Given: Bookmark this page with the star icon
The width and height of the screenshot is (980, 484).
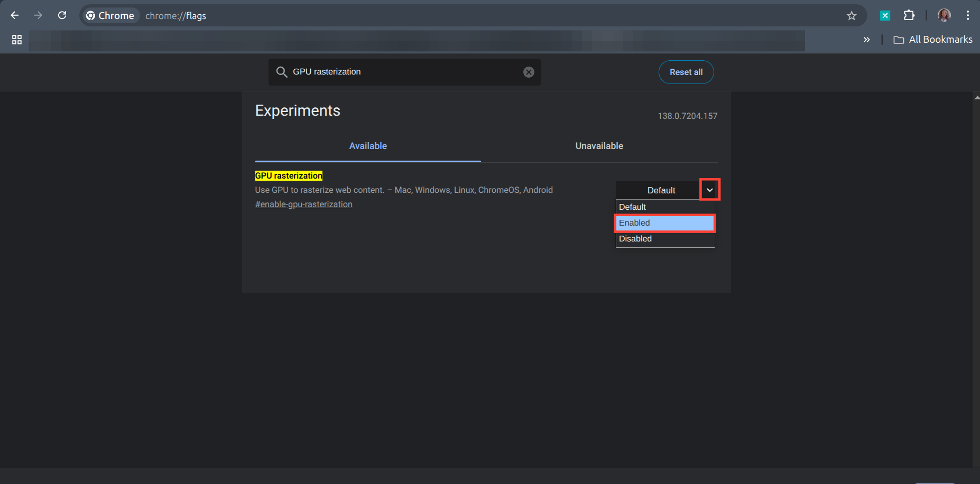Looking at the screenshot, I should tap(851, 16).
